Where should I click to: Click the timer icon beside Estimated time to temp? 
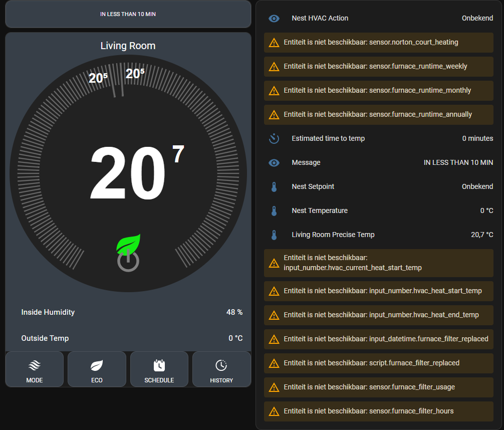(x=274, y=138)
